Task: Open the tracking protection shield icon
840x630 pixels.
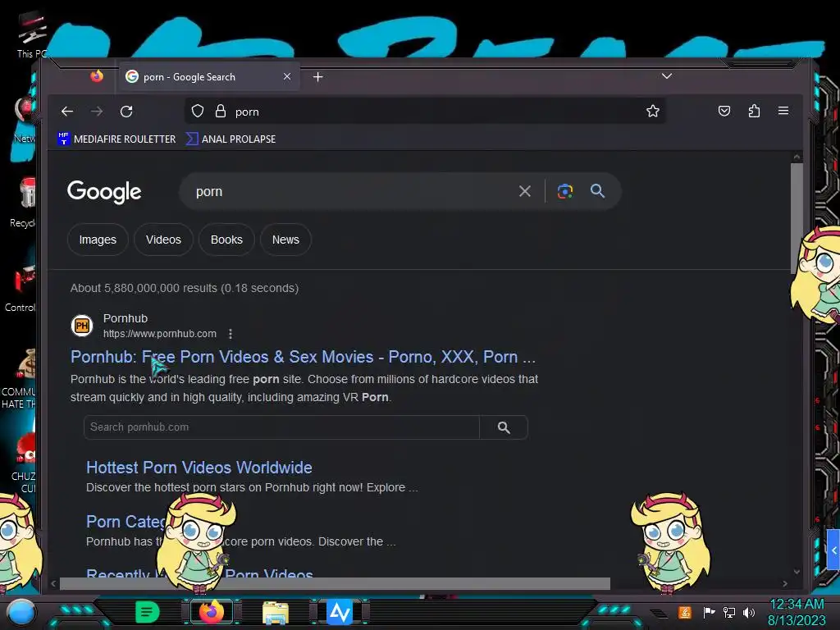Action: coord(198,112)
